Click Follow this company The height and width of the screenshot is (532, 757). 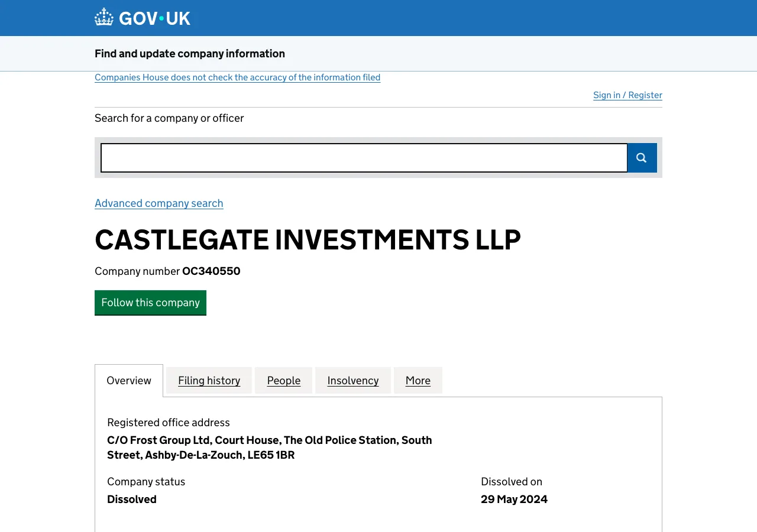pos(150,302)
